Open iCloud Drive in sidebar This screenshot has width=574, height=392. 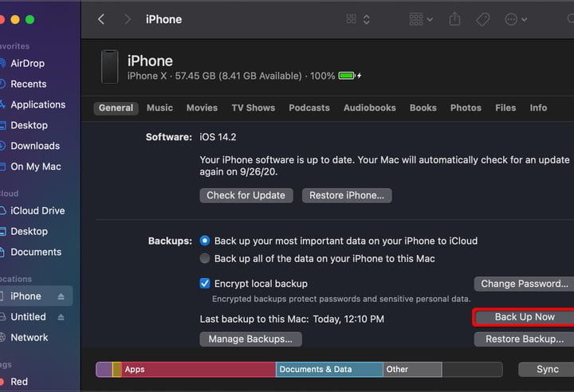(37, 211)
